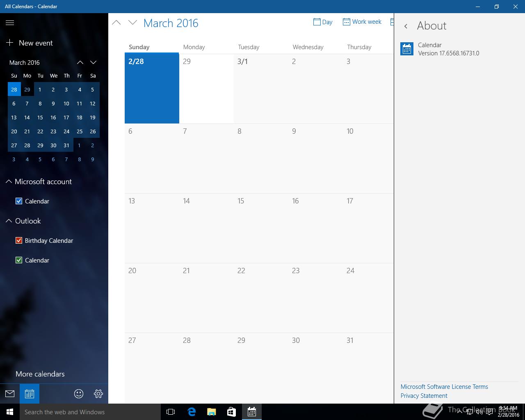Open the hamburger navigation menu
Viewport: 525px width, 420px height.
10,23
